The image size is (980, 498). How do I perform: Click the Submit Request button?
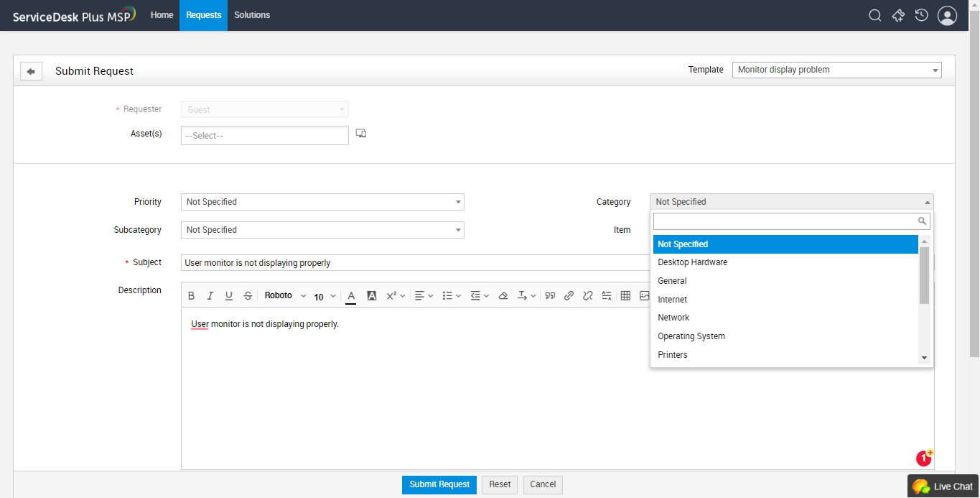(439, 484)
